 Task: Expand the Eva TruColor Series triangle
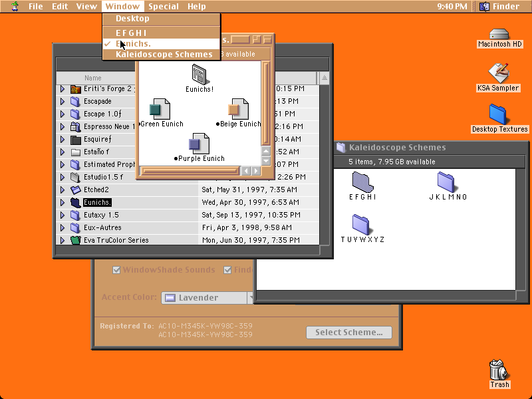click(63, 240)
